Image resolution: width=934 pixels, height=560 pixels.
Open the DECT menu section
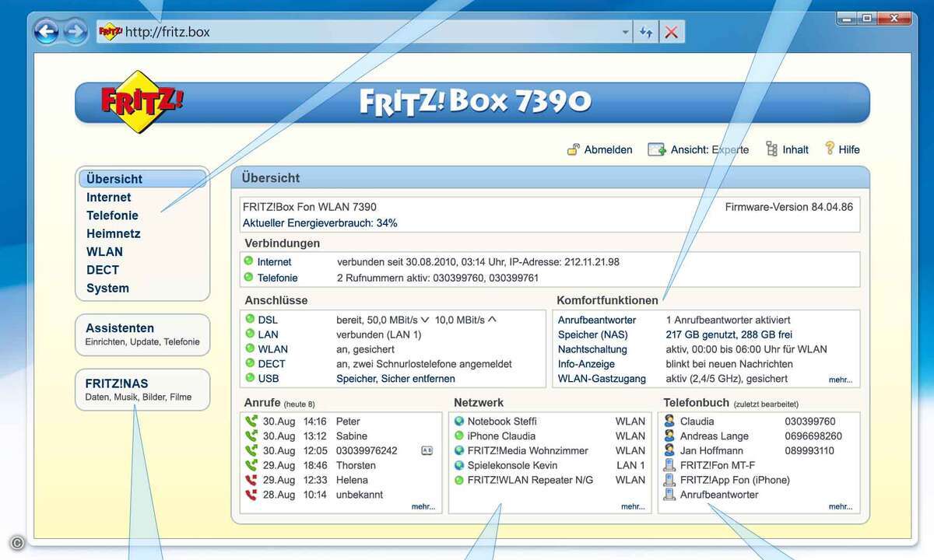(103, 270)
